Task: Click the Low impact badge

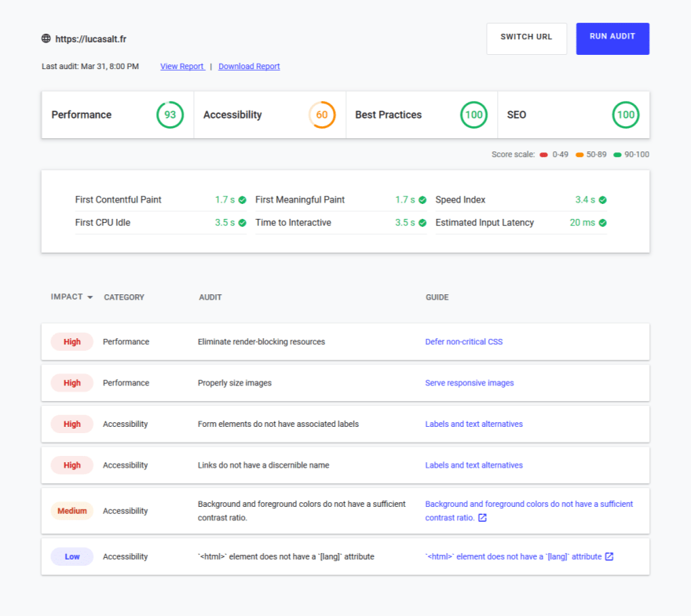Action: coord(71,556)
